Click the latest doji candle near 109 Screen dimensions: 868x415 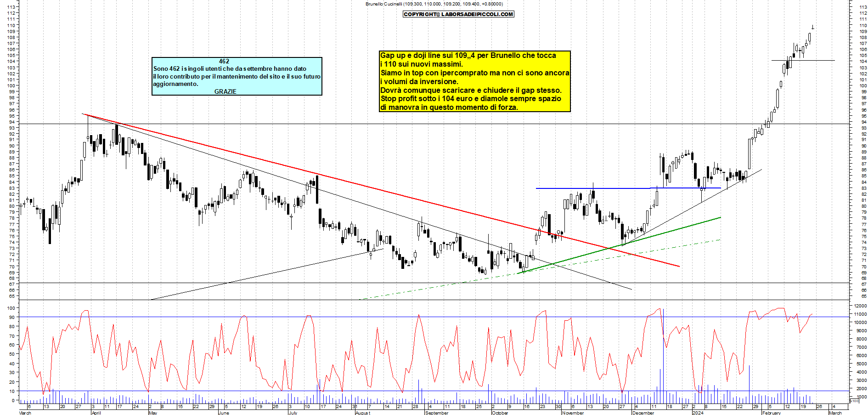[x=812, y=28]
